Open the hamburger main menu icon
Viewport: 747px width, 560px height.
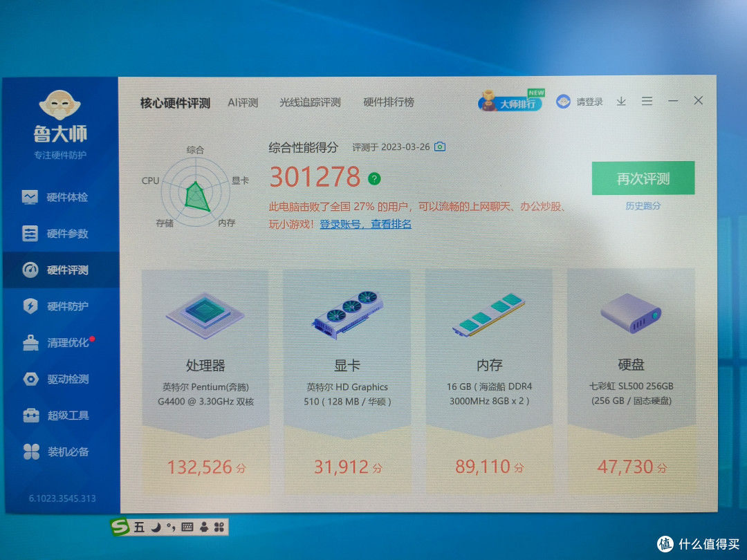647,101
